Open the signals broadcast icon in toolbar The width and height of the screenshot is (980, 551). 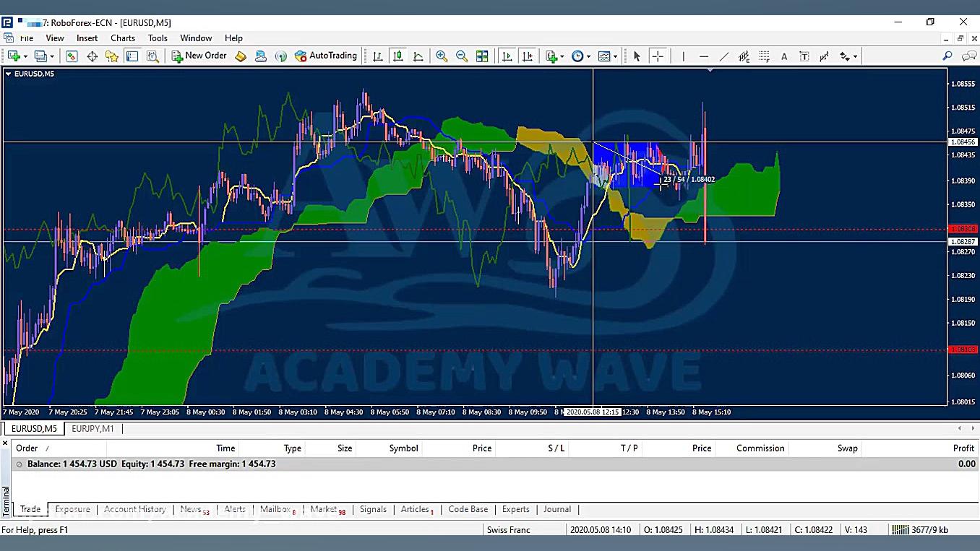click(x=280, y=56)
